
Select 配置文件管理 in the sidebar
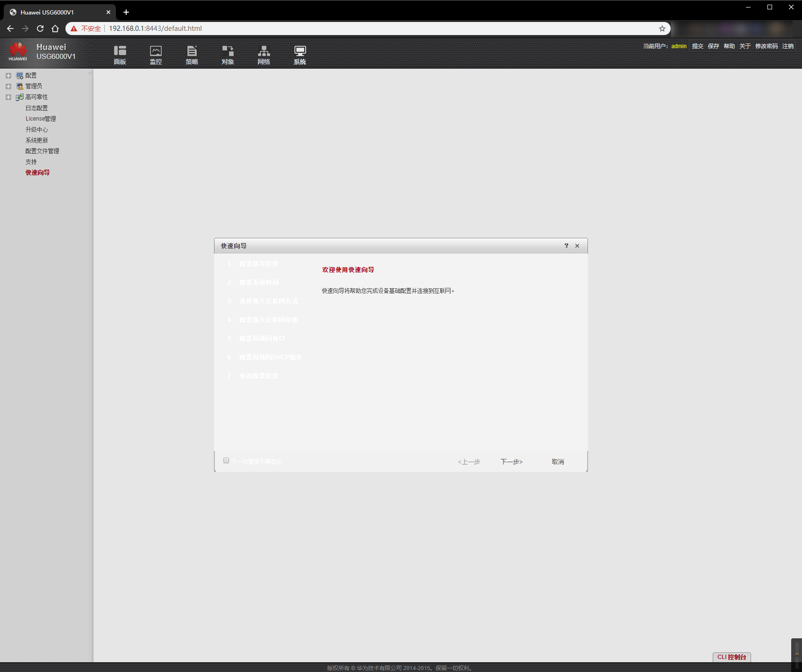coord(42,151)
